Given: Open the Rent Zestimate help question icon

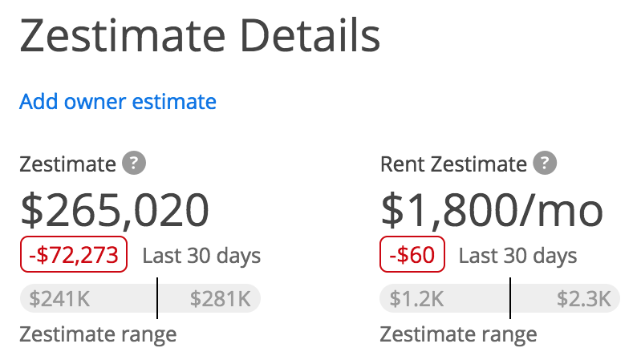Looking at the screenshot, I should 545,163.
